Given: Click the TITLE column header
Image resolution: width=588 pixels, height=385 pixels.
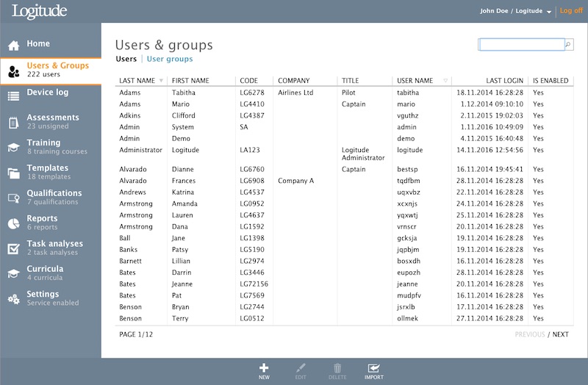Looking at the screenshot, I should click(351, 81).
